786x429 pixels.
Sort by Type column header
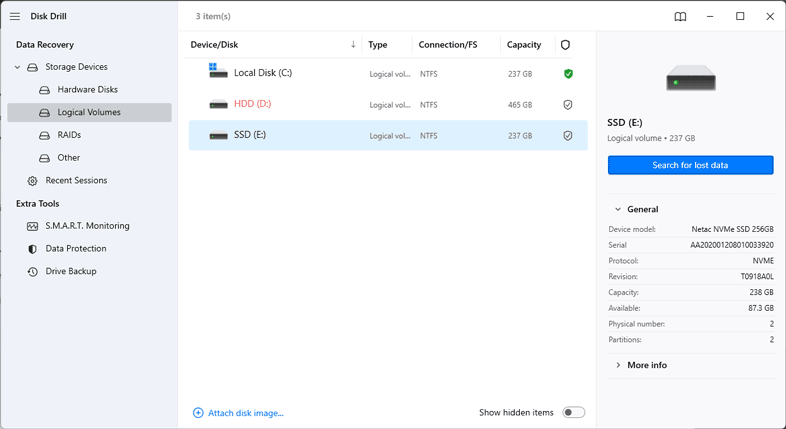pyautogui.click(x=377, y=45)
